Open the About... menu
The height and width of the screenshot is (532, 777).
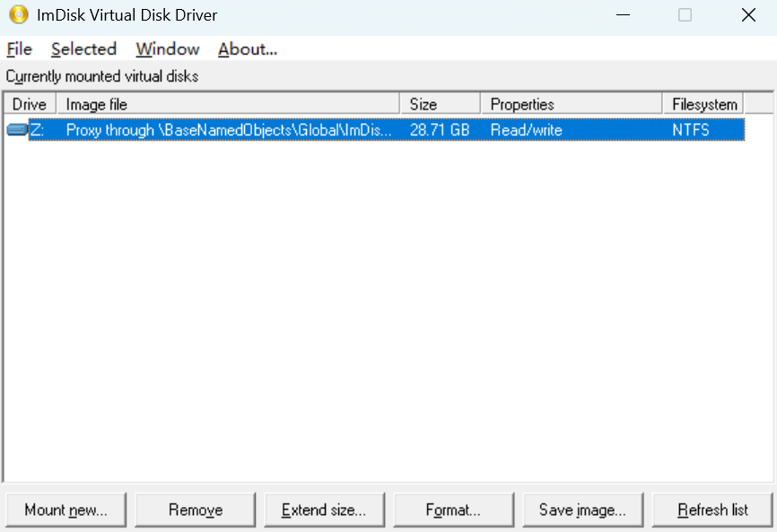[248, 49]
